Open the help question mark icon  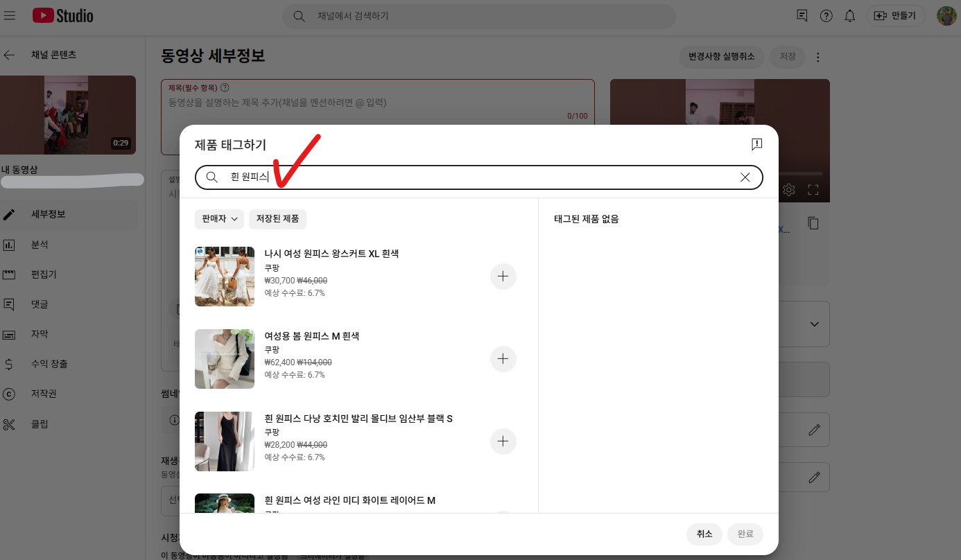coord(826,16)
